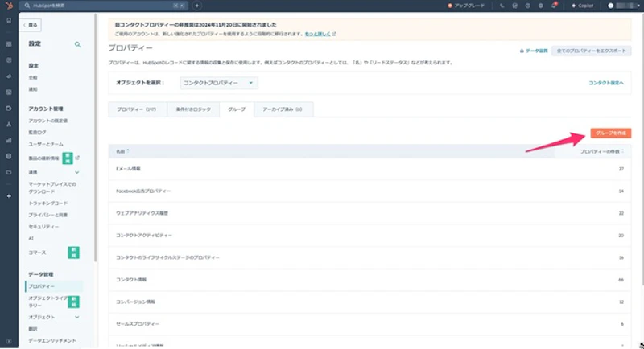This screenshot has width=644, height=349.
Task: Open ユーザーとチーム in sidebar
Action: pyautogui.click(x=46, y=145)
